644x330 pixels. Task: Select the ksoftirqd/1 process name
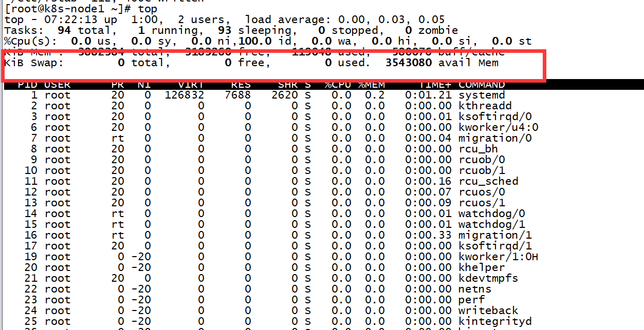495,246
